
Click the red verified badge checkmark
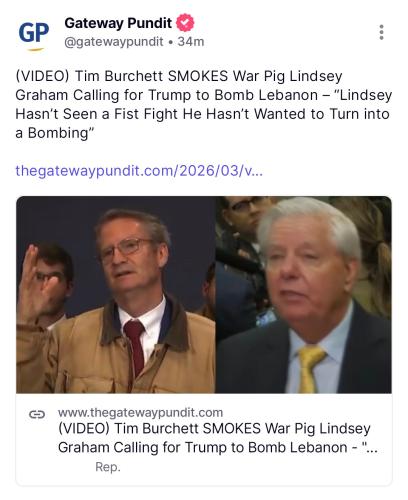click(x=185, y=23)
